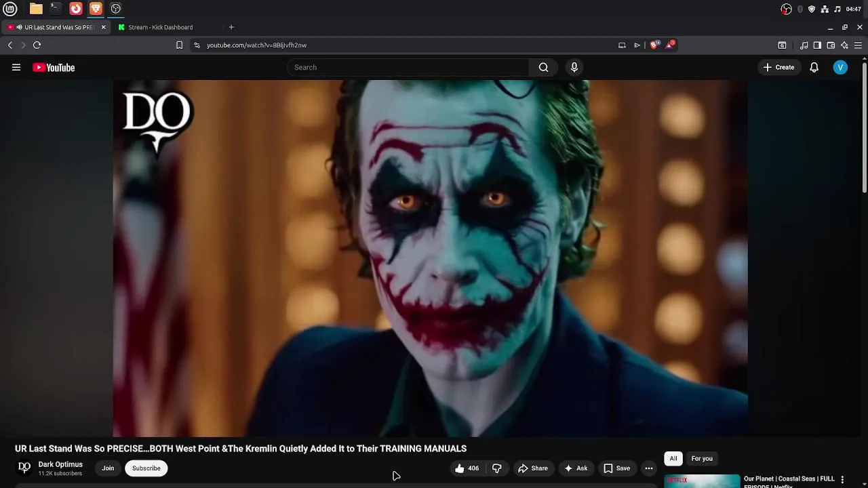Click the video title UR Last Stand text
Screen dimensions: 868x488
[241, 449]
